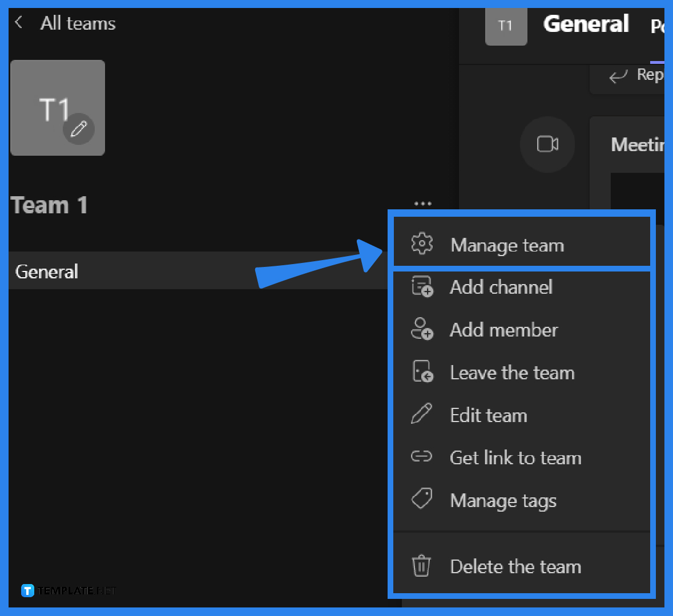Click the Leave the team icon

click(x=422, y=372)
